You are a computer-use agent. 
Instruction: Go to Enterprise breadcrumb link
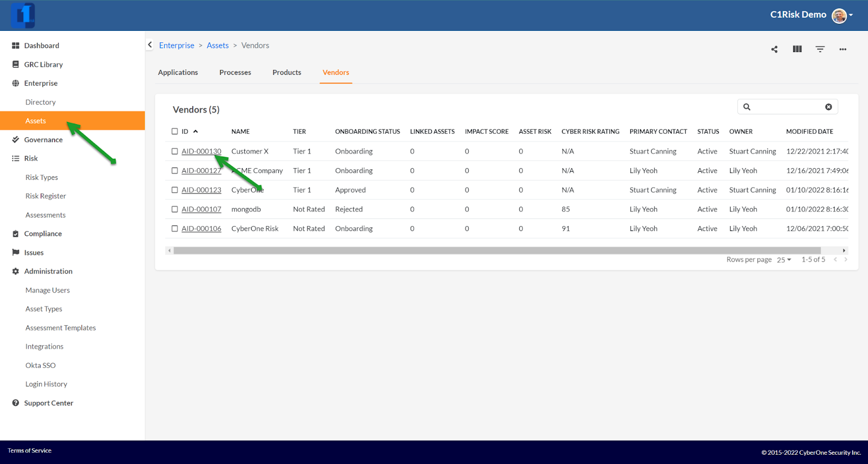[x=176, y=46]
